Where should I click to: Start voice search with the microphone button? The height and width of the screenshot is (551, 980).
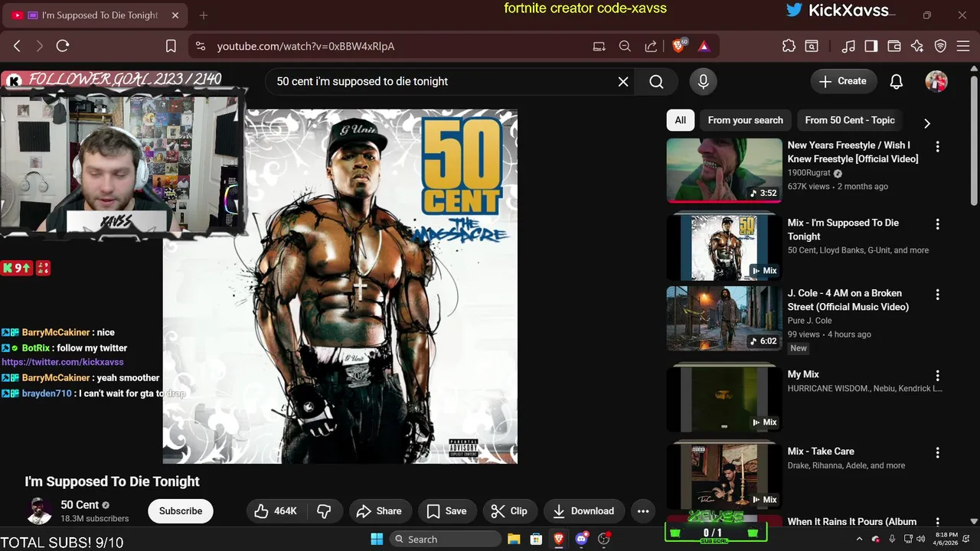703,81
